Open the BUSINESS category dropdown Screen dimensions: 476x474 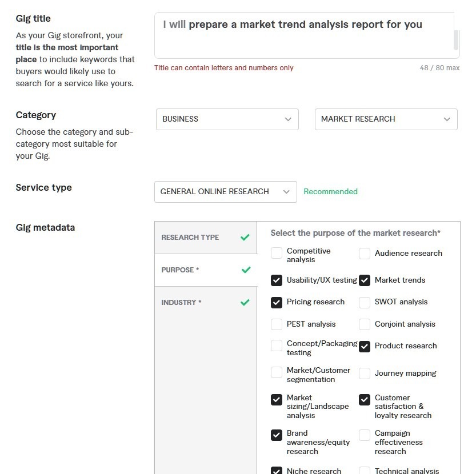tap(227, 119)
